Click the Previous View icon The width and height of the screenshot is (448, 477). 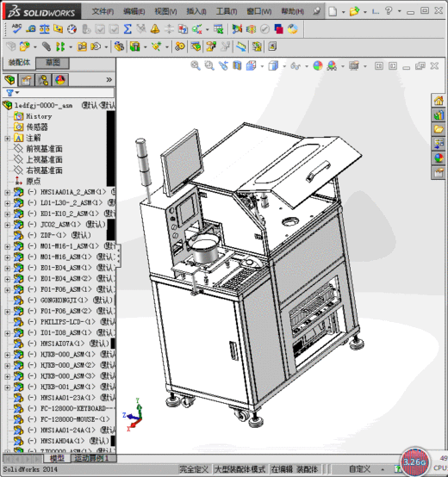coord(223,65)
